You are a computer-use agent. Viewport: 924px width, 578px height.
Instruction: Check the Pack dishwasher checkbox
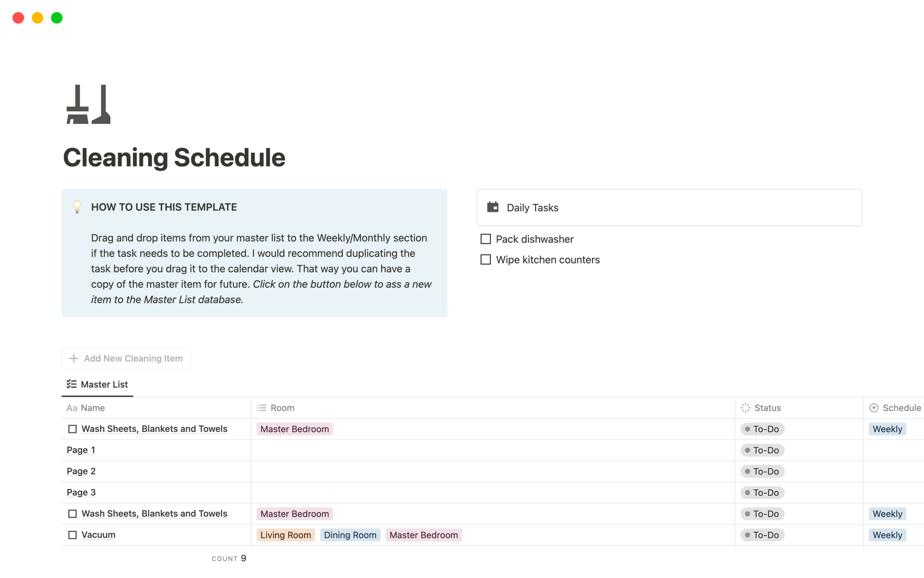click(486, 239)
